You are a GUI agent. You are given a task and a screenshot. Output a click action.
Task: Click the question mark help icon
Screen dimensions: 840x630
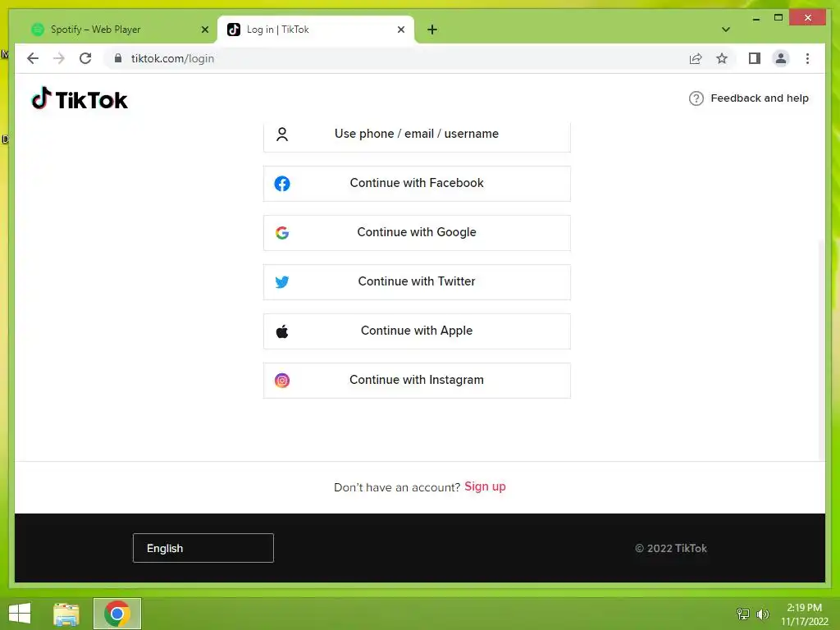(696, 98)
